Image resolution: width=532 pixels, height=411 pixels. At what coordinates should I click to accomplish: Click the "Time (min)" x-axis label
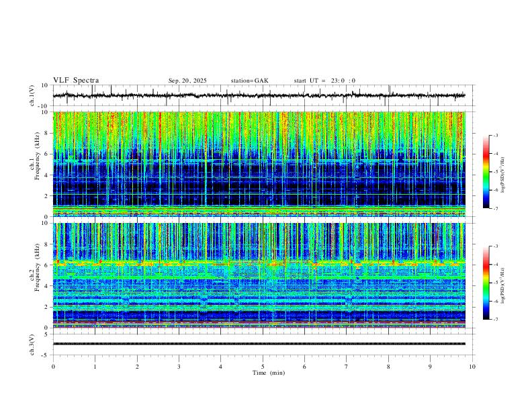point(269,373)
